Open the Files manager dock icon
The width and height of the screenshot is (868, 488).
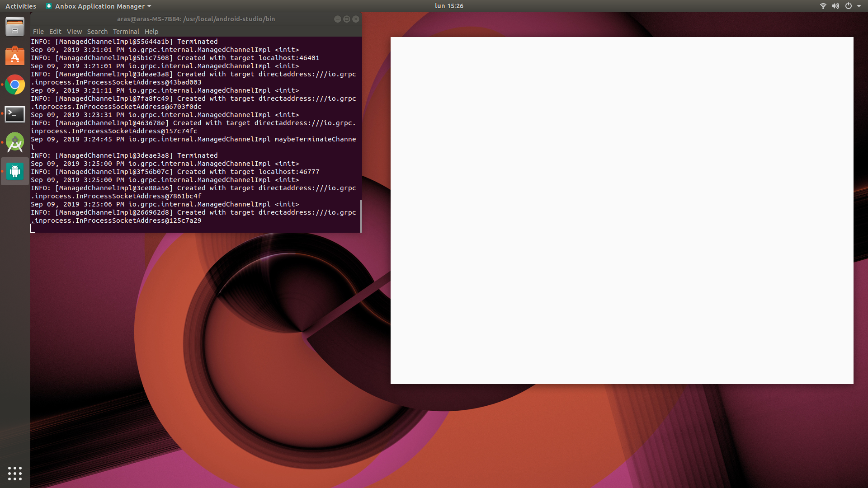point(15,27)
